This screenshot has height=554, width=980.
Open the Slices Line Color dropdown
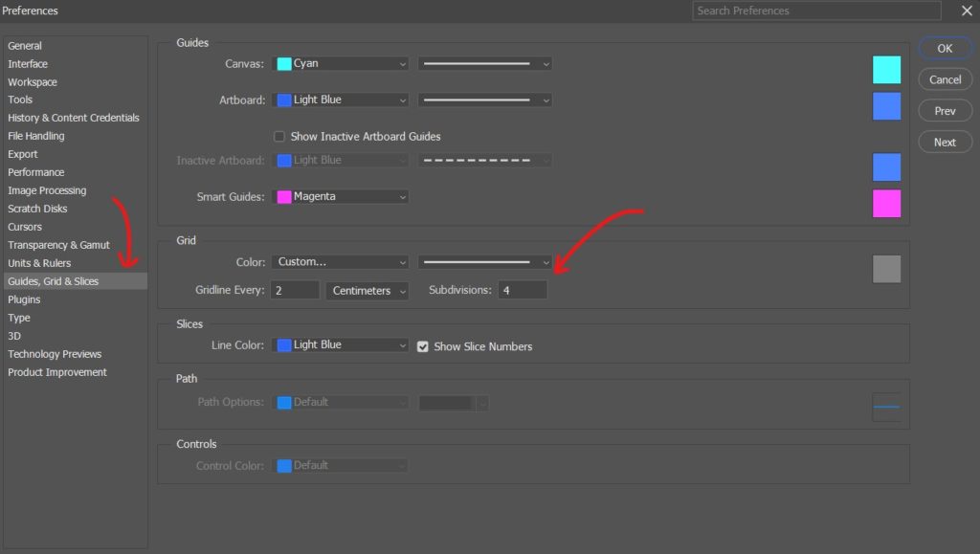(x=341, y=344)
